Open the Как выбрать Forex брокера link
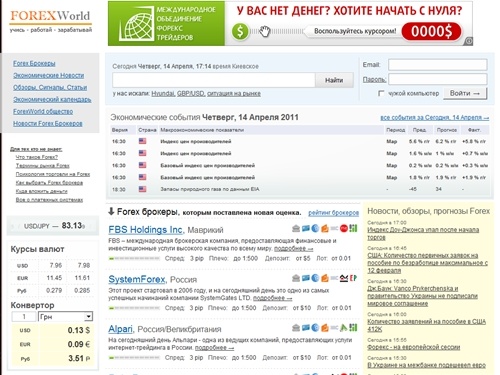This screenshot has height=375, width=500. click(x=49, y=183)
